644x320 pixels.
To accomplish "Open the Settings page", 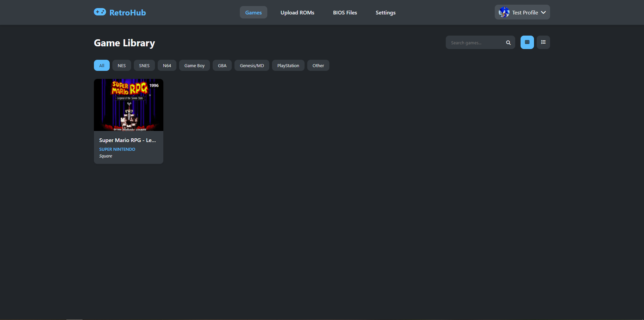I will [x=385, y=12].
